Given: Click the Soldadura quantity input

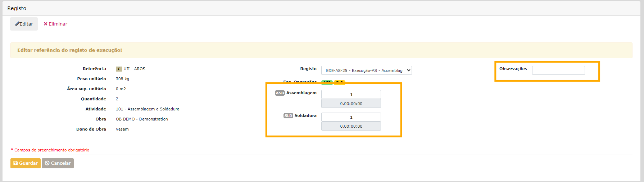Looking at the screenshot, I should [x=351, y=117].
